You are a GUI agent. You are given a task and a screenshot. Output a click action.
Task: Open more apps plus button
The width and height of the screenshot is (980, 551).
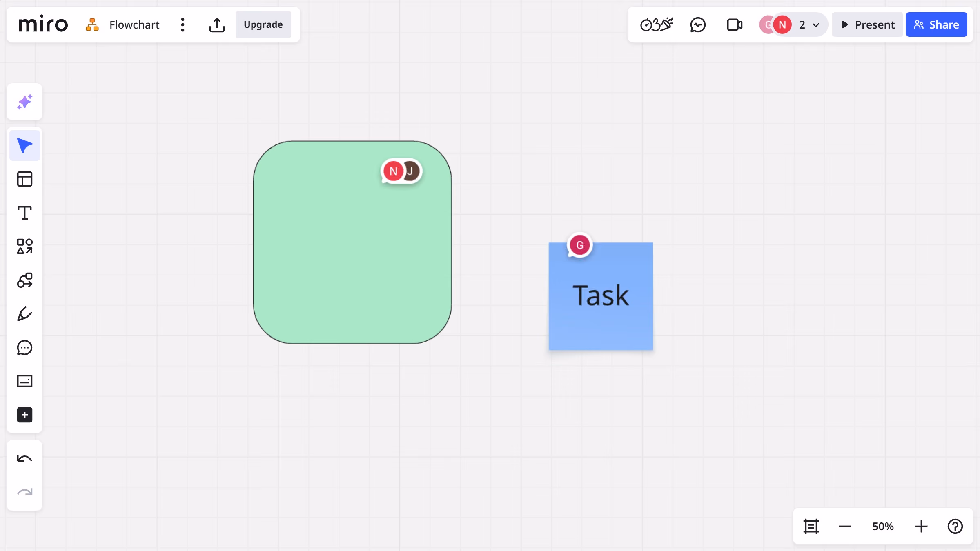pos(24,415)
